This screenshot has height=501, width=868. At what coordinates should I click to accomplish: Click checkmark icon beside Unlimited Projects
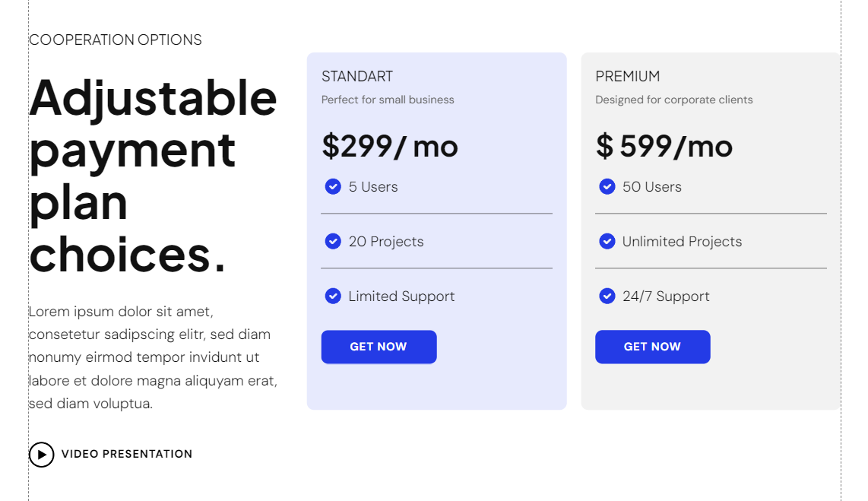(607, 241)
